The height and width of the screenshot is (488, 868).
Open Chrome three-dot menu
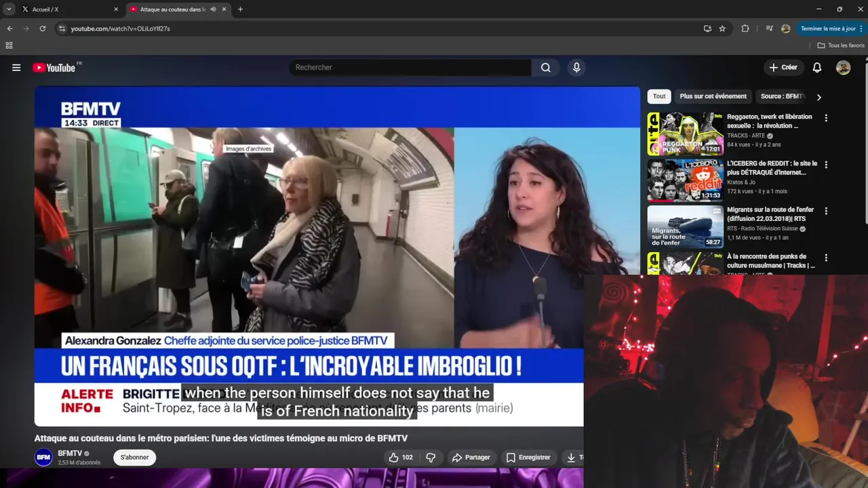(861, 28)
